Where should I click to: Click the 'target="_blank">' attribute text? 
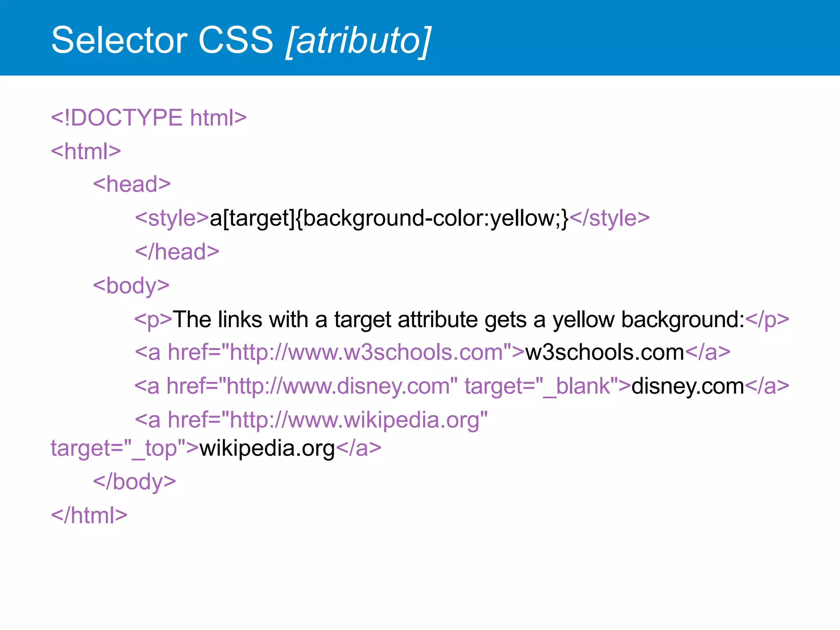pos(548,386)
